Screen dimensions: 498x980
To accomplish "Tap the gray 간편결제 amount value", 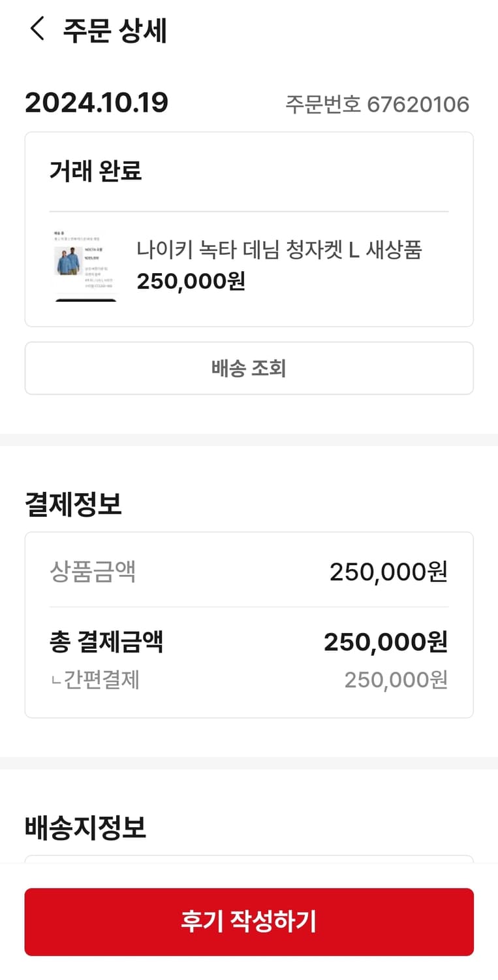I will pyautogui.click(x=396, y=680).
